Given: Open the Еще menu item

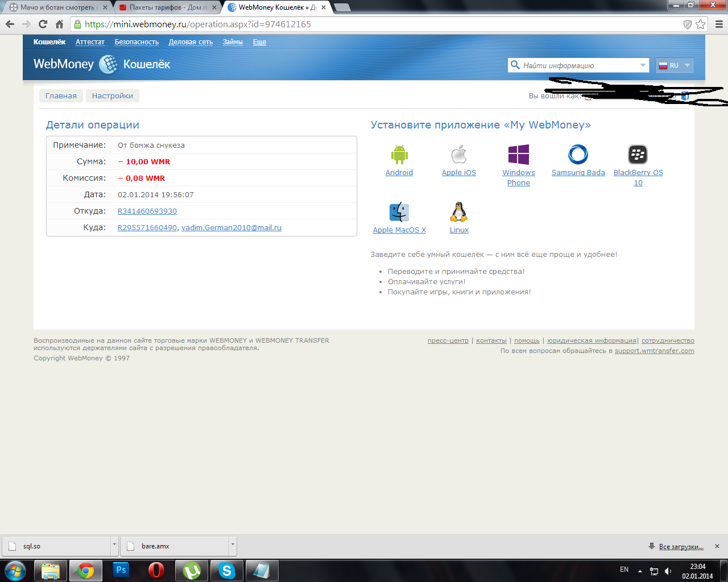Looking at the screenshot, I should pos(259,42).
